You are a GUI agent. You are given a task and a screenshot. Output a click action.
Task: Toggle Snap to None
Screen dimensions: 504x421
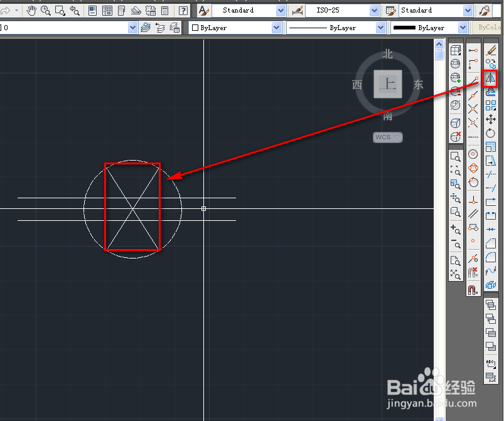tap(473, 272)
